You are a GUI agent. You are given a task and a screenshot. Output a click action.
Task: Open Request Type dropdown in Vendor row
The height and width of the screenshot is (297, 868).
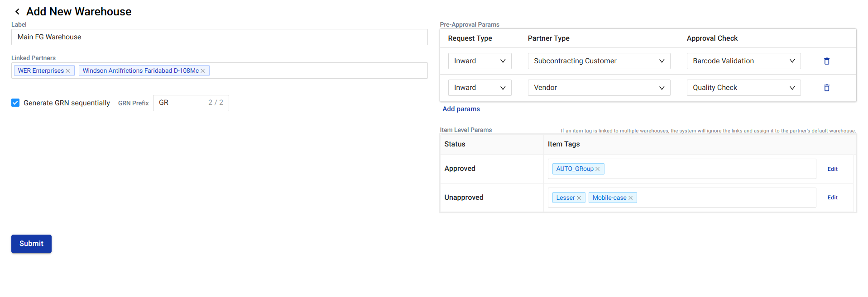[x=480, y=88]
